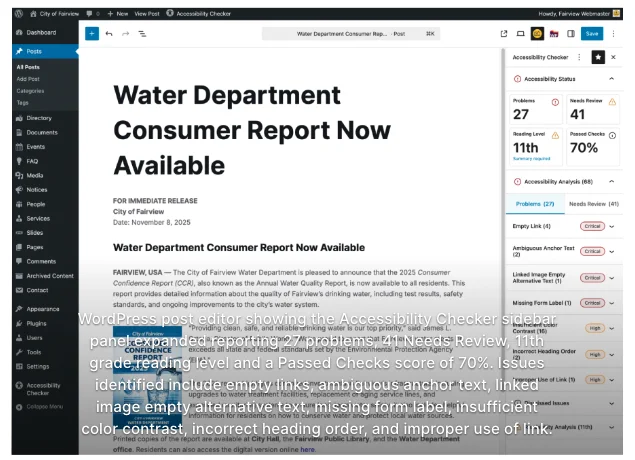The image size is (635, 460).
Task: Click the red calendar plugin icon
Action: 554,34
